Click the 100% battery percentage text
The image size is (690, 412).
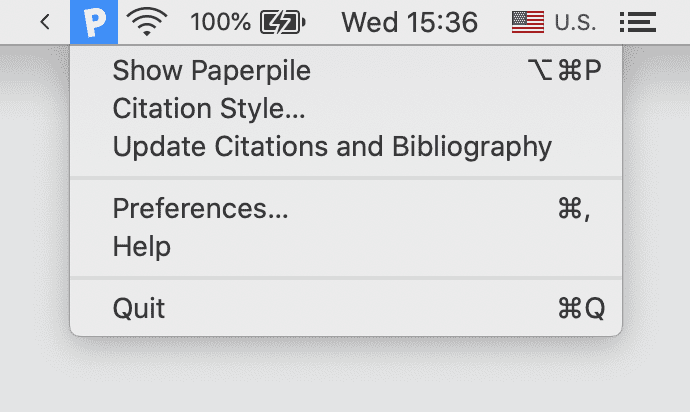coord(220,21)
